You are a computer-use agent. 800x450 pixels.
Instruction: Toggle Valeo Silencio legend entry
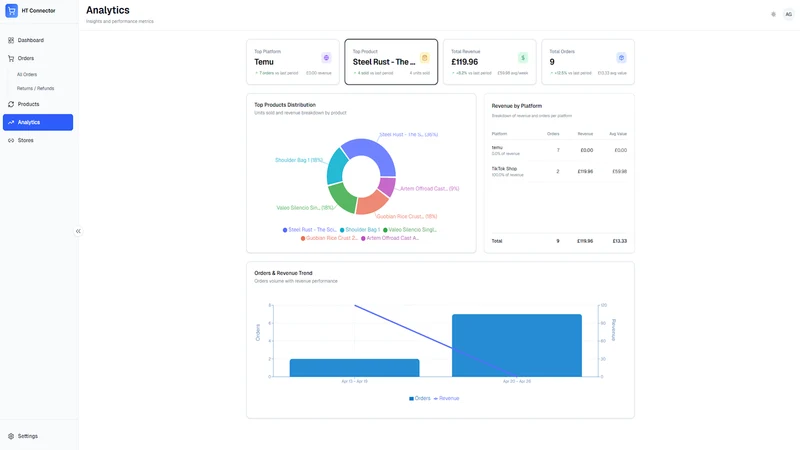coord(410,230)
